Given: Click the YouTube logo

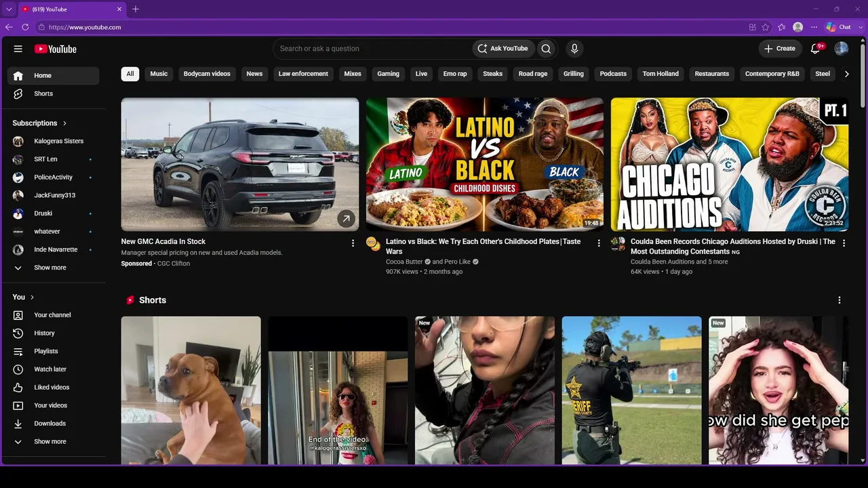Looking at the screenshot, I should click(x=56, y=49).
